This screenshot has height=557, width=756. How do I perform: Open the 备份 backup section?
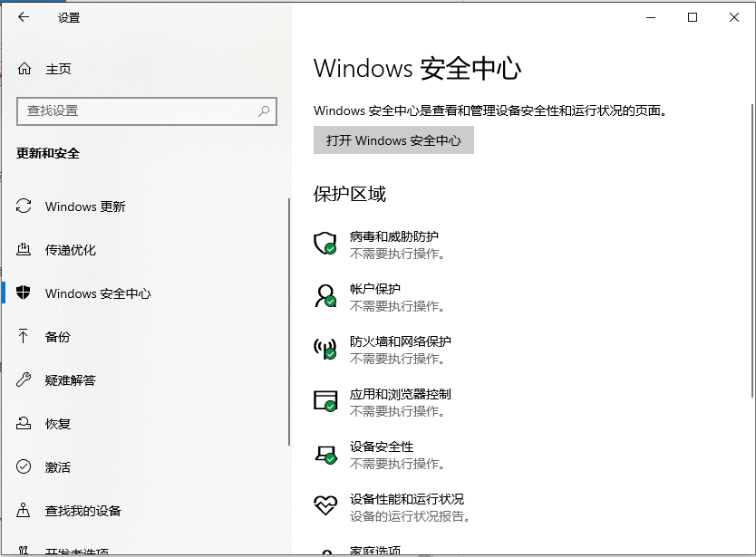tap(58, 337)
